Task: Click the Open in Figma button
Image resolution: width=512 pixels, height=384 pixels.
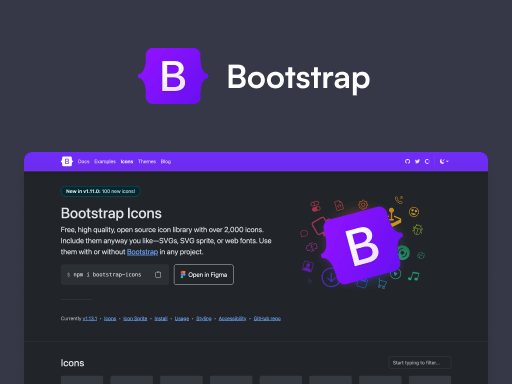Action: pyautogui.click(x=204, y=275)
